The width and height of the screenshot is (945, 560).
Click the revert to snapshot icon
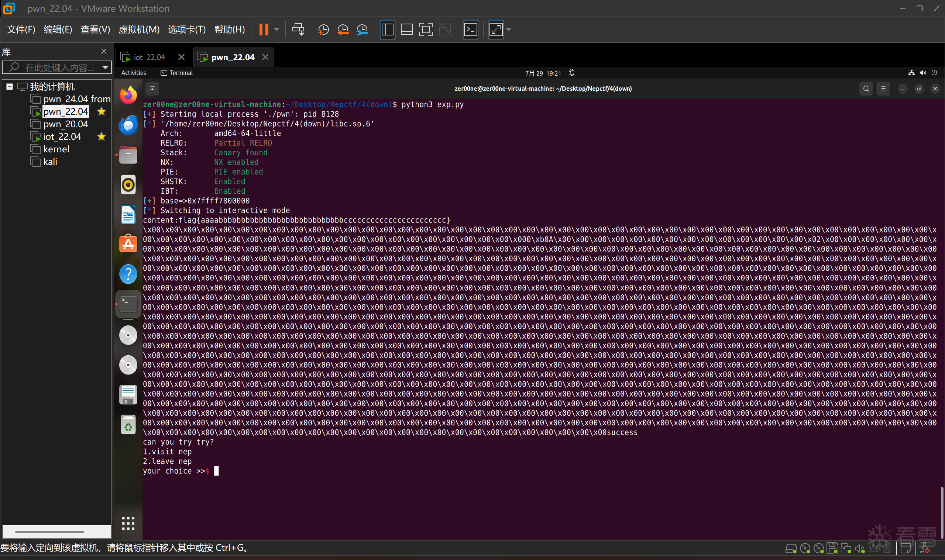point(343,30)
